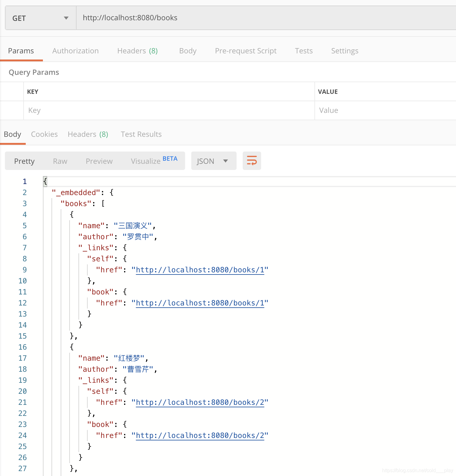This screenshot has height=476, width=456.
Task: Click the KEY column header
Action: click(x=33, y=92)
